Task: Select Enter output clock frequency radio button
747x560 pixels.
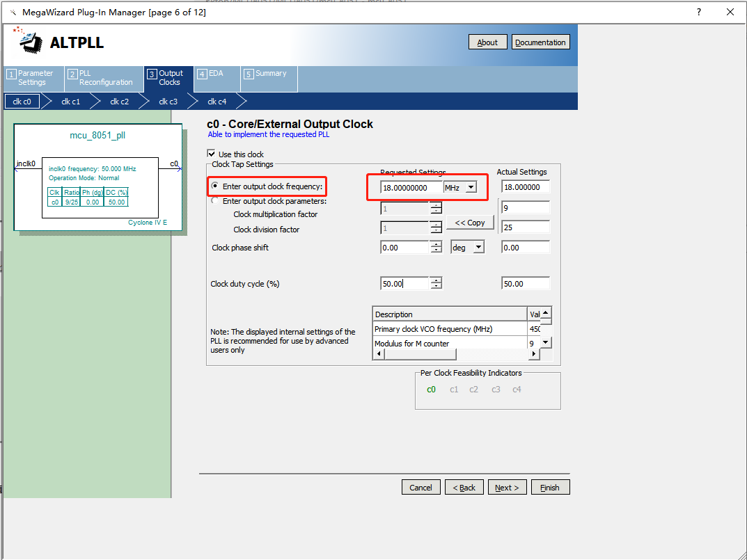Action: coord(215,186)
